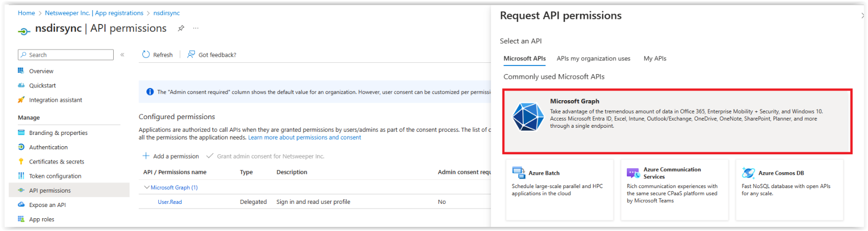This screenshot has width=868, height=231.
Task: Go to Home breadcrumb
Action: (26, 13)
